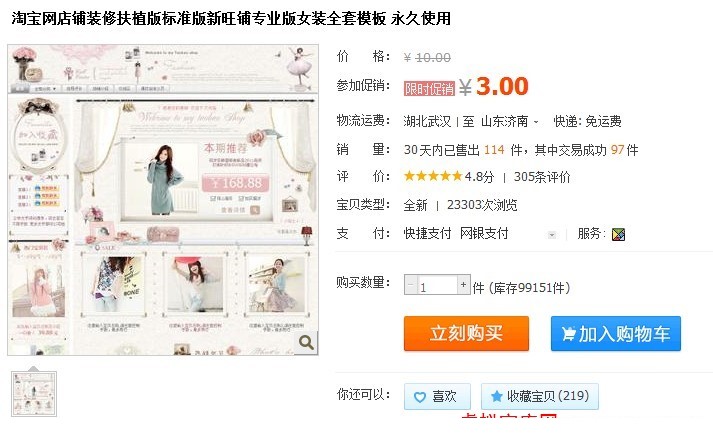This screenshot has width=713, height=441.
Task: Expand the payment methods dropdown arrow
Action: (x=552, y=235)
